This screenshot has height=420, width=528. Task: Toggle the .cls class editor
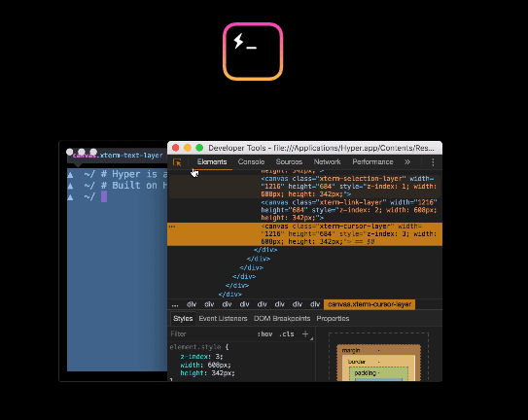coord(287,334)
